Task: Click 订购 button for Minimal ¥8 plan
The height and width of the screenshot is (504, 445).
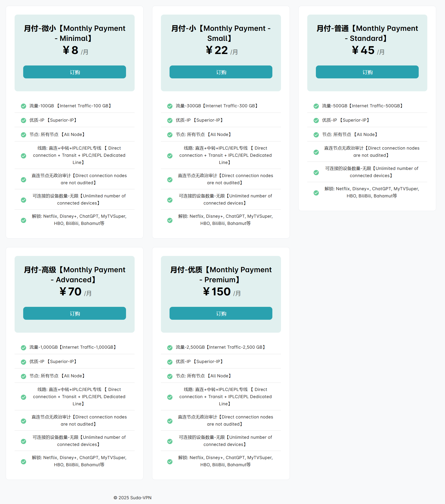Action: [x=75, y=72]
